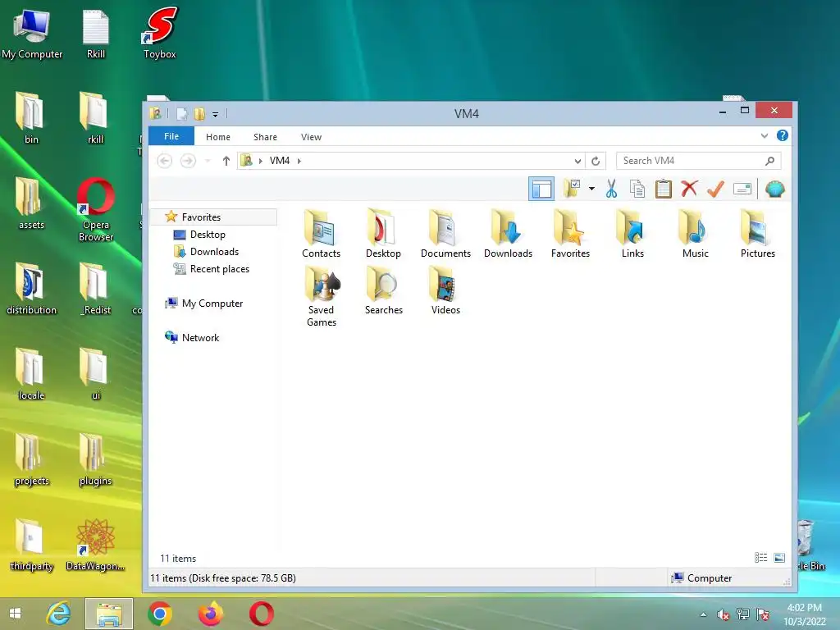840x630 pixels.
Task: Open Google Chrome from the taskbar
Action: pyautogui.click(x=160, y=614)
